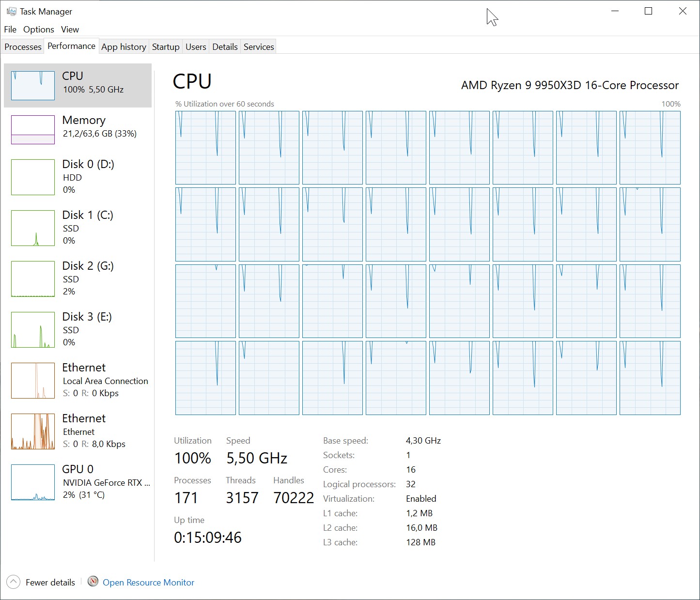Open the Services tab
Screen dimensions: 700x600
pyautogui.click(x=259, y=47)
